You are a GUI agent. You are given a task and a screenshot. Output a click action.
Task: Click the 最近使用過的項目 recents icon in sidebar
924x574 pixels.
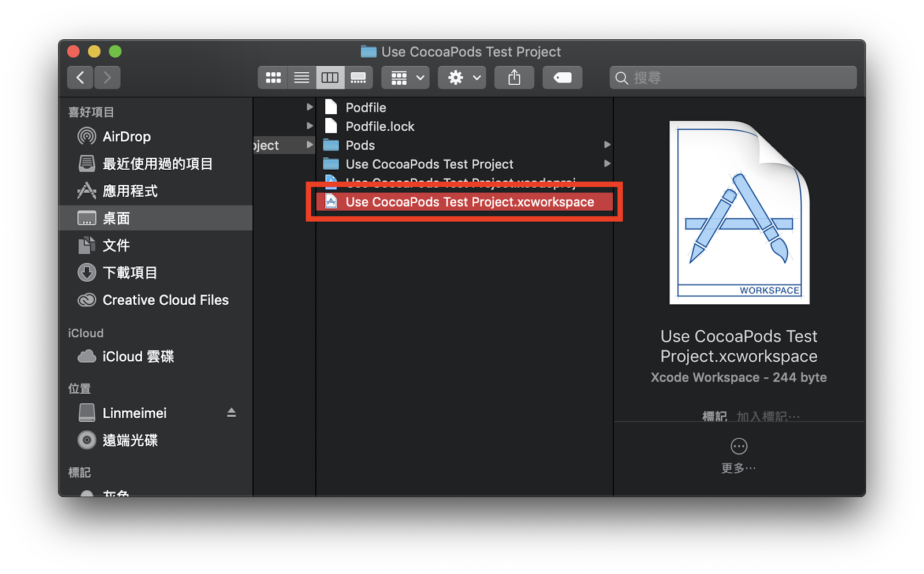[x=87, y=163]
